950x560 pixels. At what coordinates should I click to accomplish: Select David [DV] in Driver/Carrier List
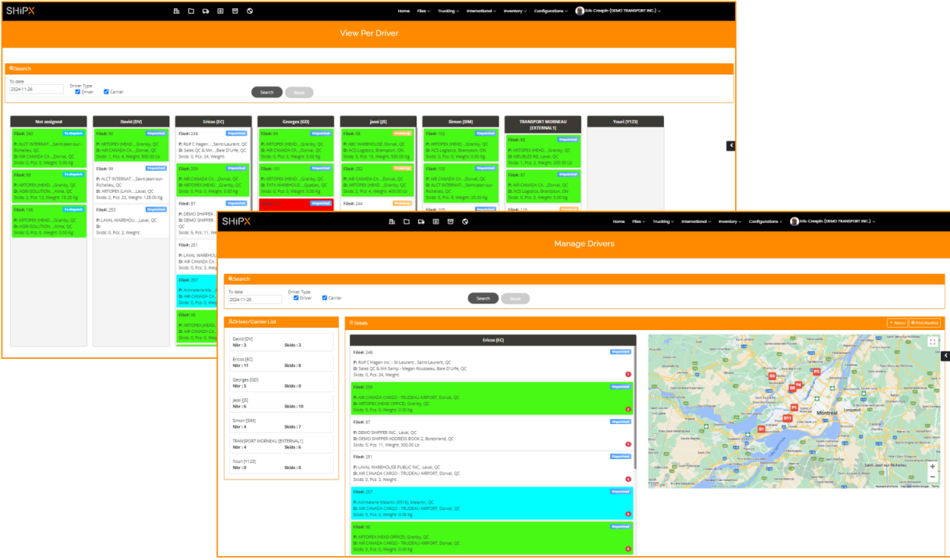pyautogui.click(x=282, y=342)
